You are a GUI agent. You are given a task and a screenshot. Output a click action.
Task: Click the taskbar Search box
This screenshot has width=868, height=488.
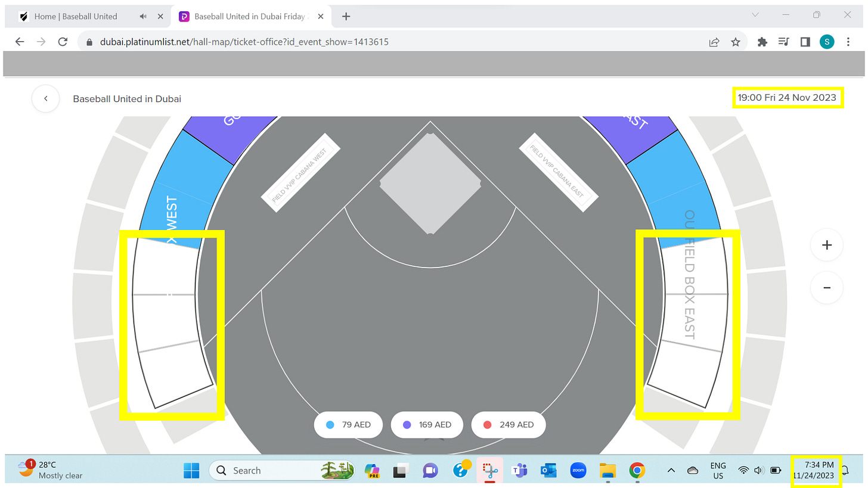(281, 471)
